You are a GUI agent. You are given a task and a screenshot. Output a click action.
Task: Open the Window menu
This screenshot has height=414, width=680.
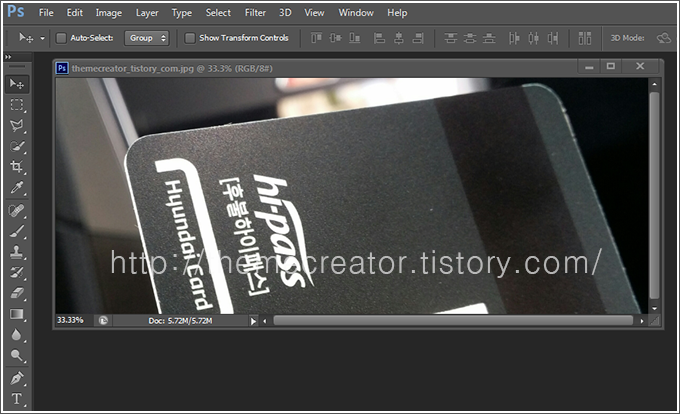tap(356, 13)
